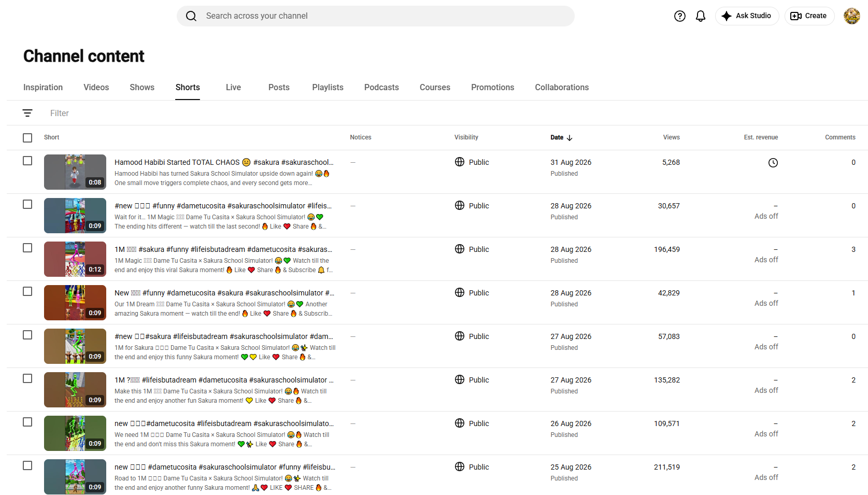
Task: Sort by the Views column header
Action: 671,137
